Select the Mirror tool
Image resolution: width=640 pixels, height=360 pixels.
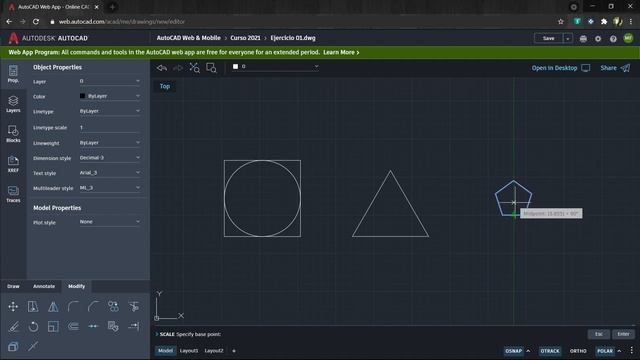click(53, 307)
